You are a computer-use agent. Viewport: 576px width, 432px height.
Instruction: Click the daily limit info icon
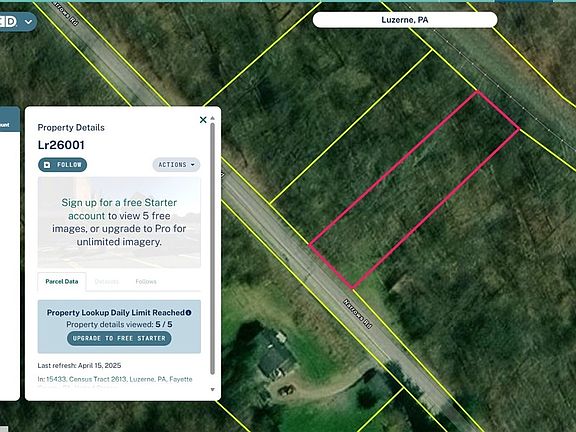point(188,313)
